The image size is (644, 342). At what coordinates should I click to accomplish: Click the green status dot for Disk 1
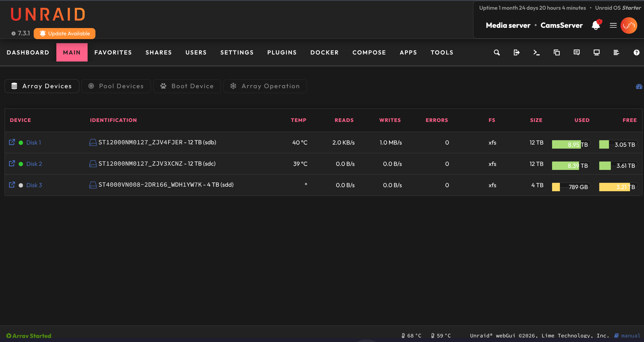click(x=21, y=143)
